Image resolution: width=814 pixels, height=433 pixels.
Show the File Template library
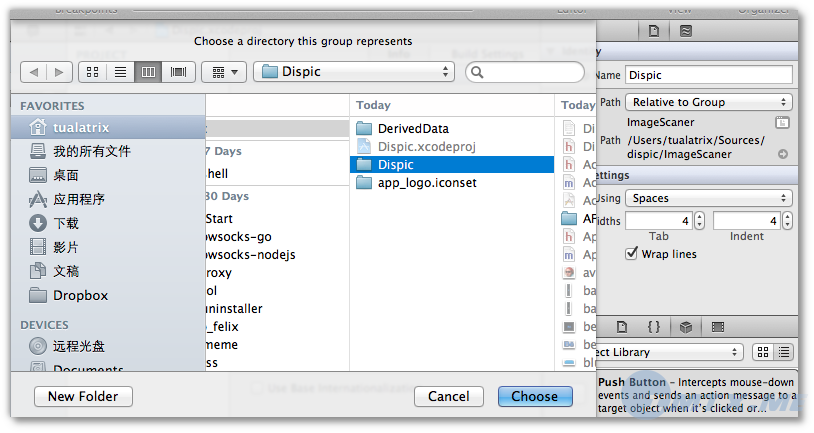[x=622, y=327]
